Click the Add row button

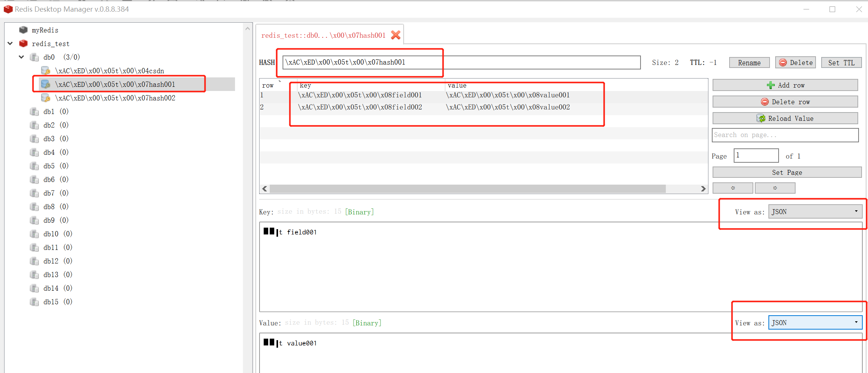coord(785,85)
